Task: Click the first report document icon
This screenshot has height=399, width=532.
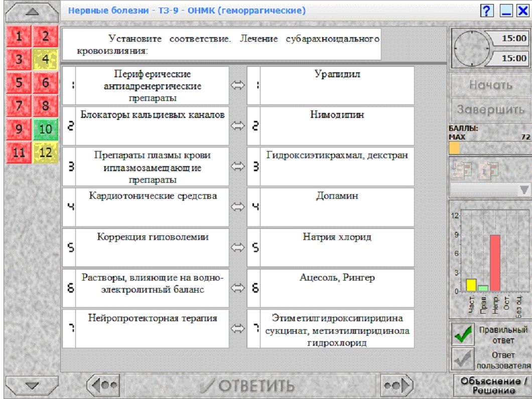Action: point(462,170)
